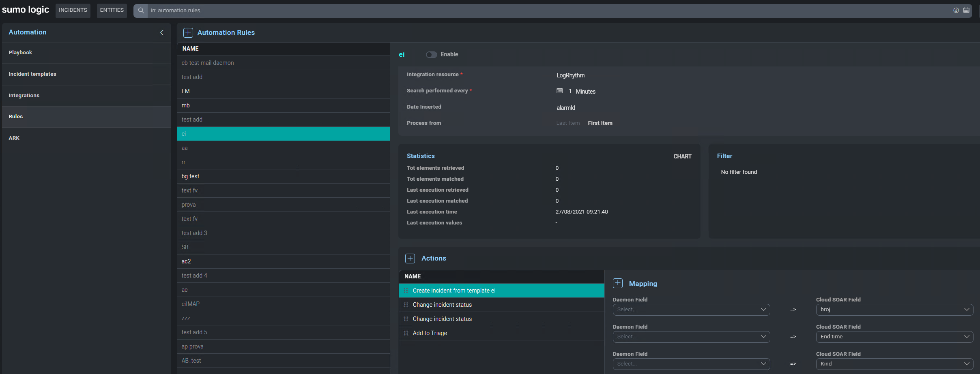Toggle the Enable switch for rule ei
The width and height of the screenshot is (980, 374).
click(x=431, y=55)
